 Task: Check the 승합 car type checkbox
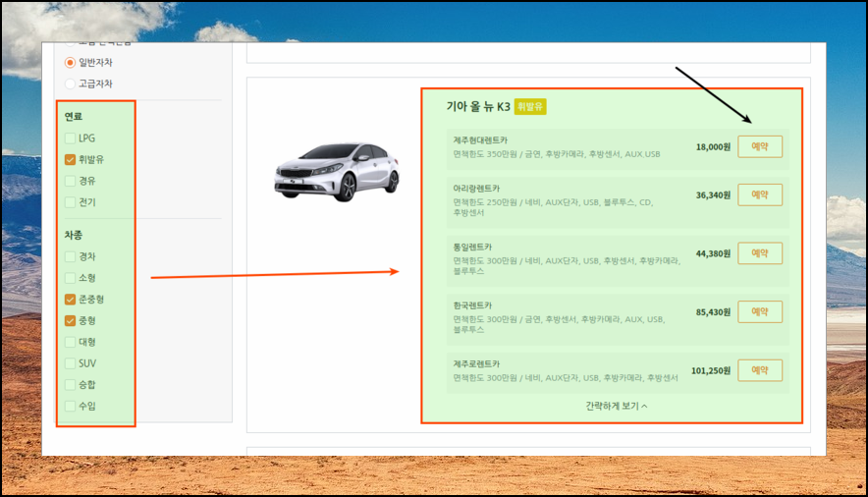click(x=70, y=385)
